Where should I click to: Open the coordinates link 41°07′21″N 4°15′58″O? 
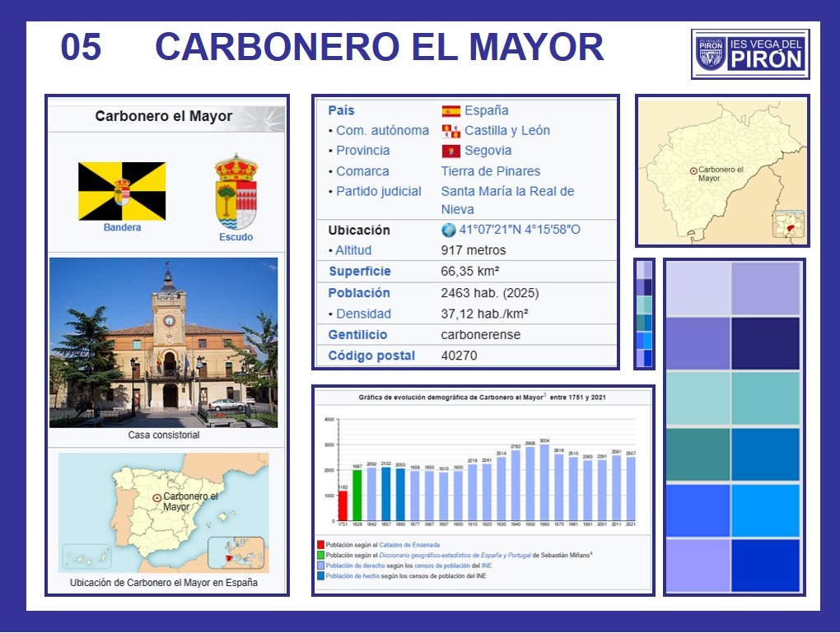click(x=520, y=230)
